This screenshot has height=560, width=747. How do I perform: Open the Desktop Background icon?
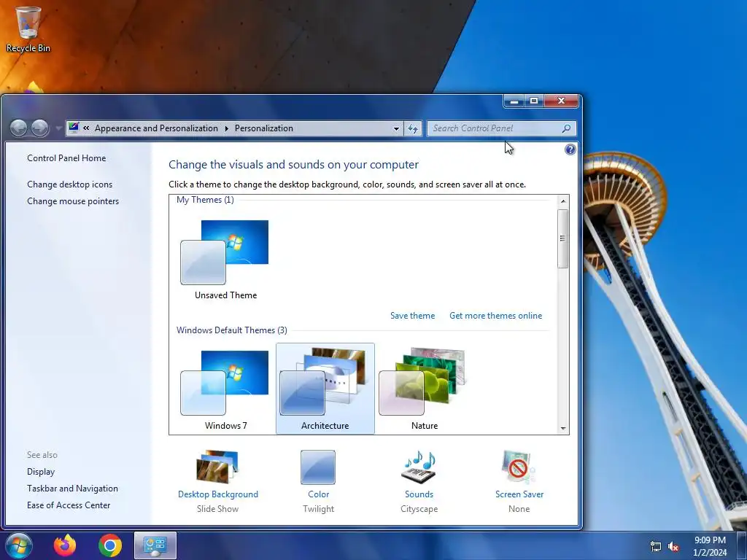(217, 467)
